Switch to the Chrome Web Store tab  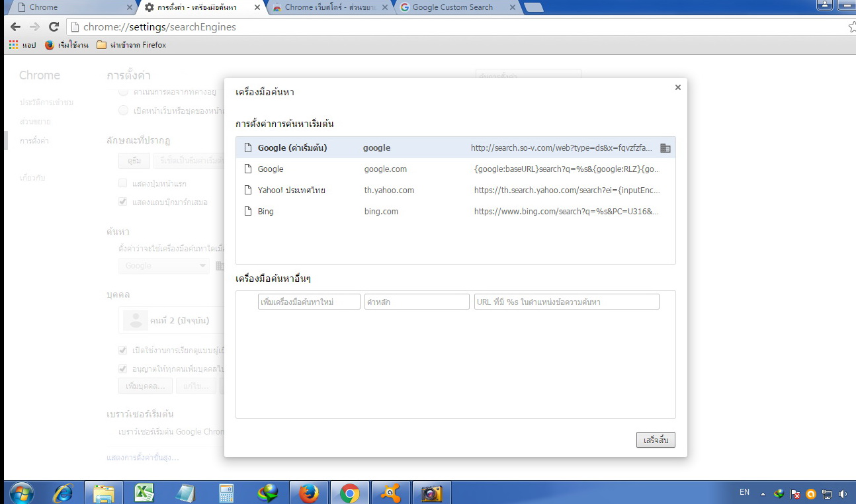(331, 7)
